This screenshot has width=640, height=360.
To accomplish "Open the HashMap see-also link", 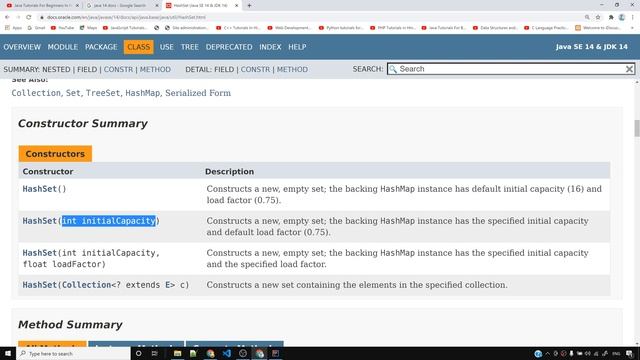I will coord(142,93).
